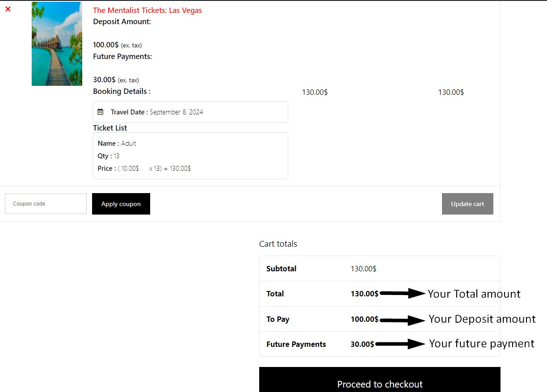Click the 30.00$ (ex. tax) future payment value
Screen dimensions: 547x392
point(116,80)
